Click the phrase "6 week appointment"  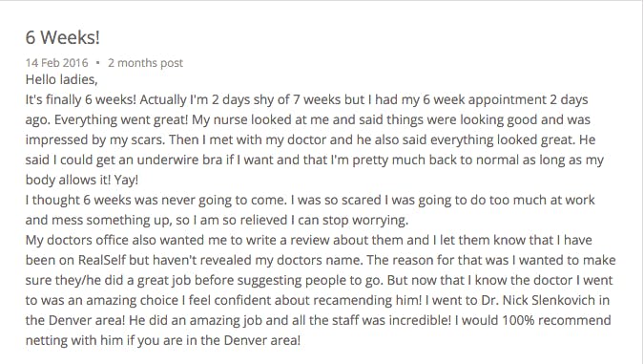click(x=485, y=99)
